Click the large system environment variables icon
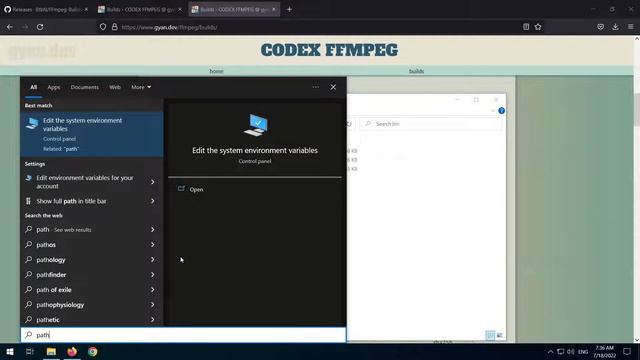The image size is (640, 360). [x=256, y=125]
